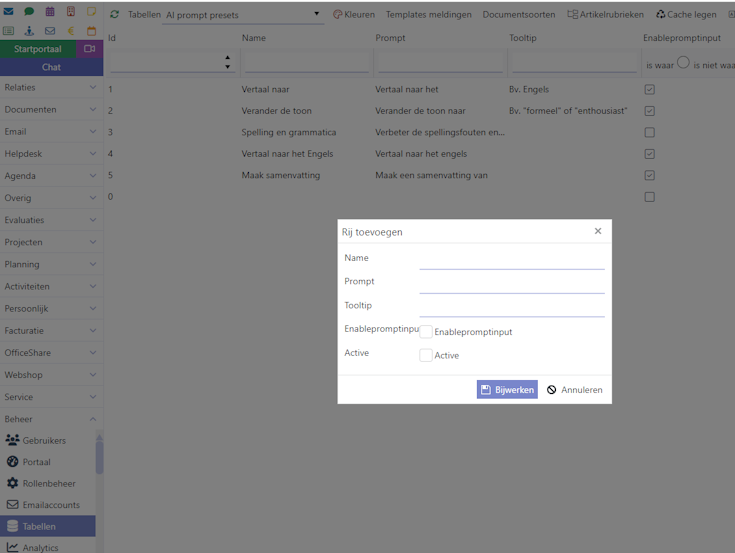Open the purple calendar icon
This screenshot has width=735, height=553.
point(50,11)
